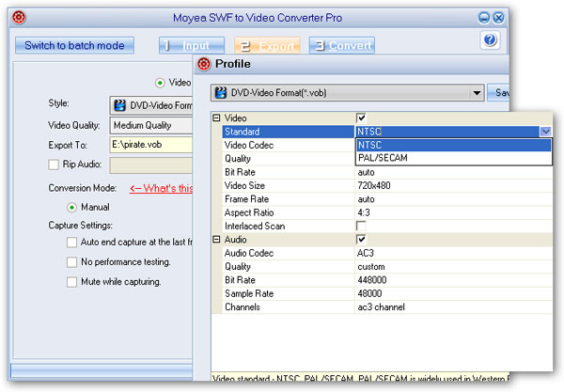Click the audio Quality custom value
This screenshot has width=564, height=392.
click(x=371, y=267)
